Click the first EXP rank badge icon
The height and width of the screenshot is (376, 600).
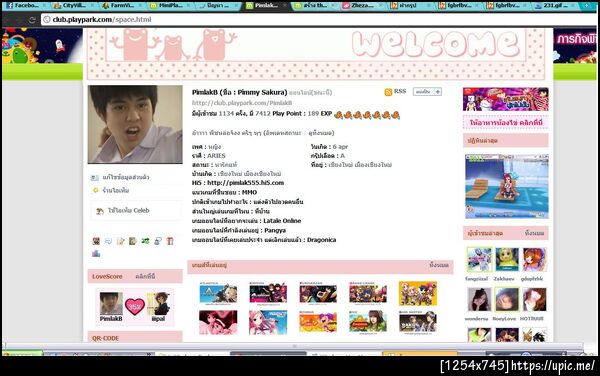(x=338, y=114)
